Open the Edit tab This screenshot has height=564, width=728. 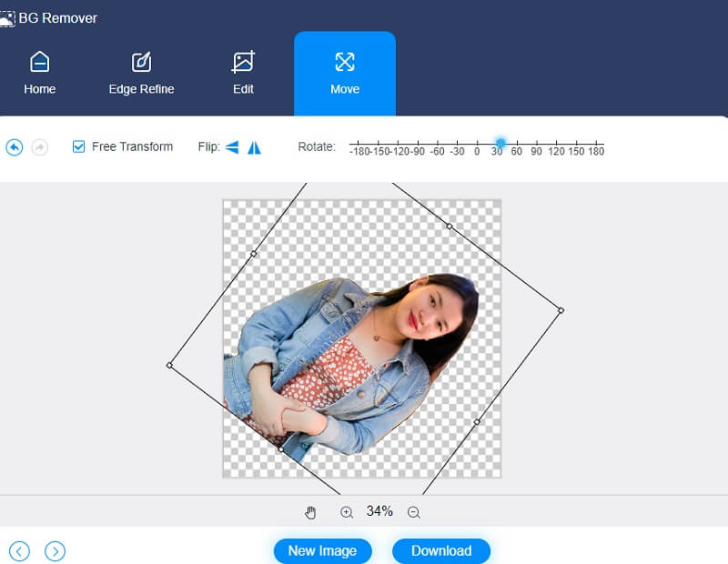[x=243, y=74]
